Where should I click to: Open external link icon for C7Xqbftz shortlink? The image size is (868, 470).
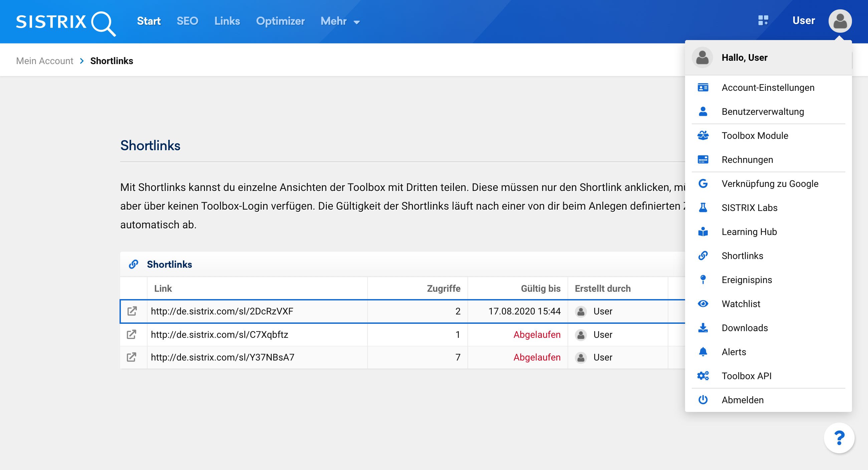(132, 334)
